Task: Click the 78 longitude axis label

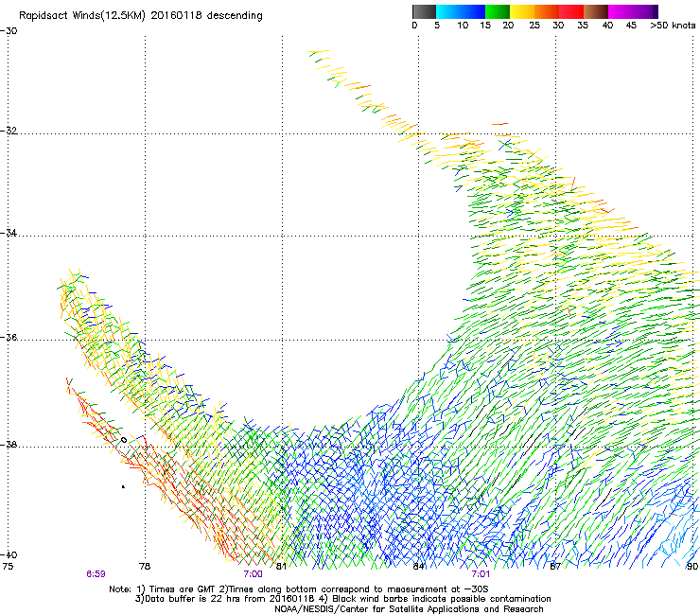Action: (145, 567)
